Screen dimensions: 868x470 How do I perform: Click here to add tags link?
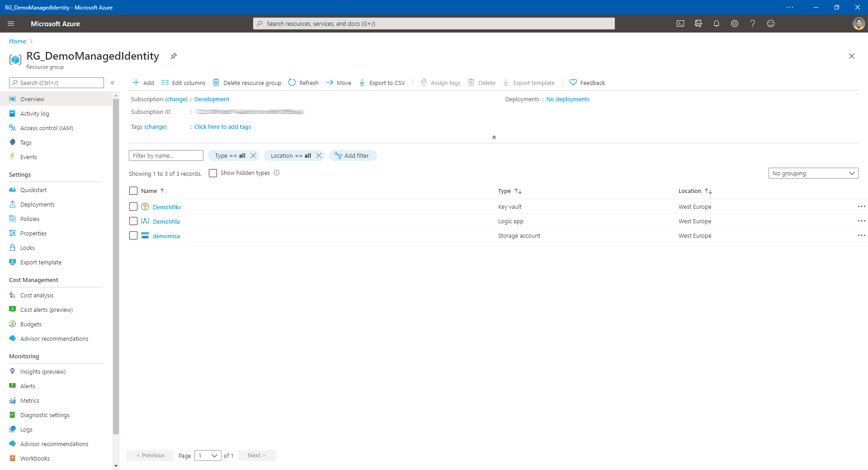pyautogui.click(x=222, y=127)
